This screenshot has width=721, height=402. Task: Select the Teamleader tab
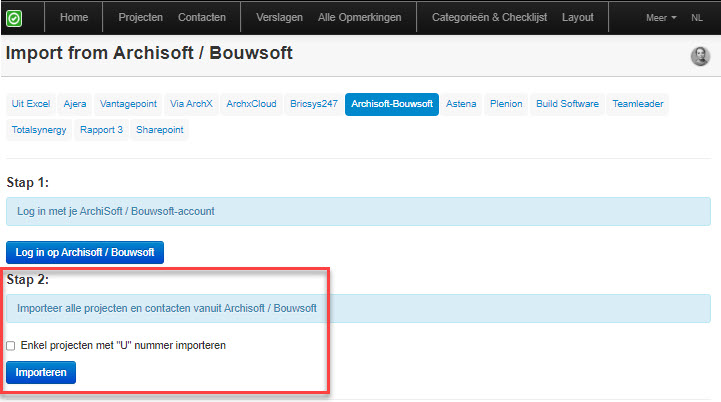(637, 104)
